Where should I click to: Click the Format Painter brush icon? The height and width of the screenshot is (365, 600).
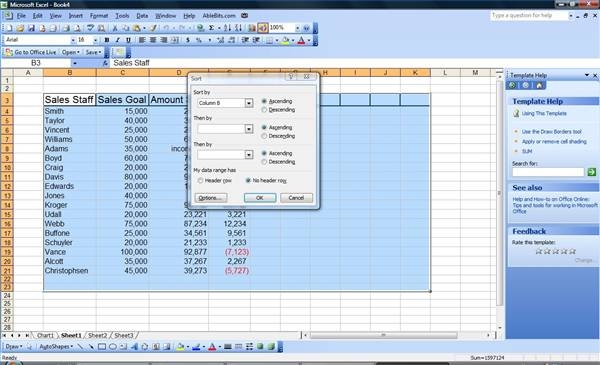pos(153,28)
